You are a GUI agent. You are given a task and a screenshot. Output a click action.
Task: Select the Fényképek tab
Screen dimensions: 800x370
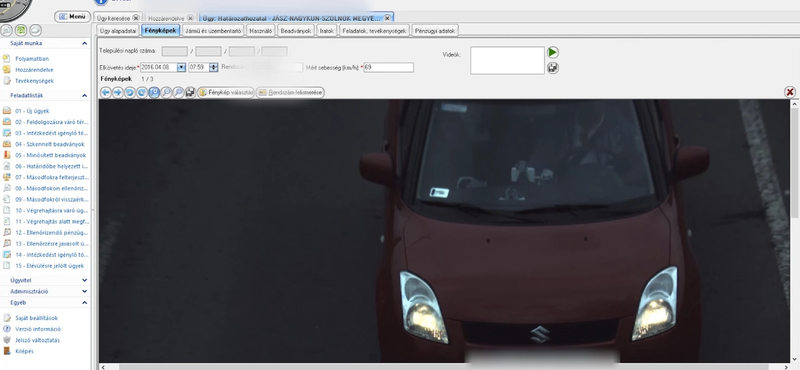(160, 31)
